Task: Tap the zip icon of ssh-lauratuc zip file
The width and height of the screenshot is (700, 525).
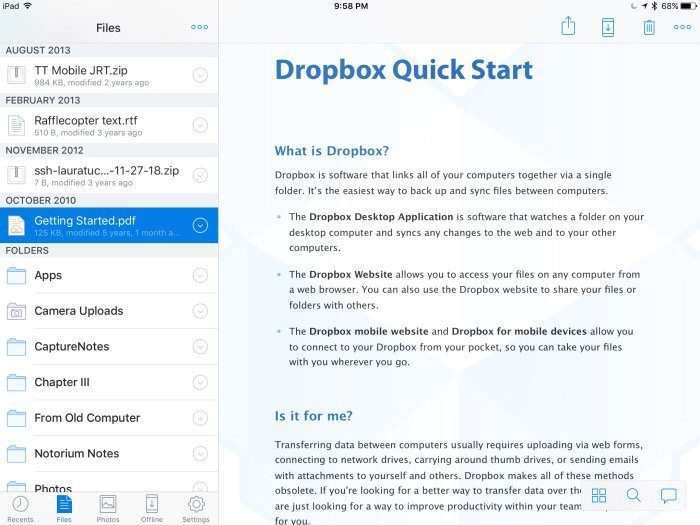Action: (17, 175)
